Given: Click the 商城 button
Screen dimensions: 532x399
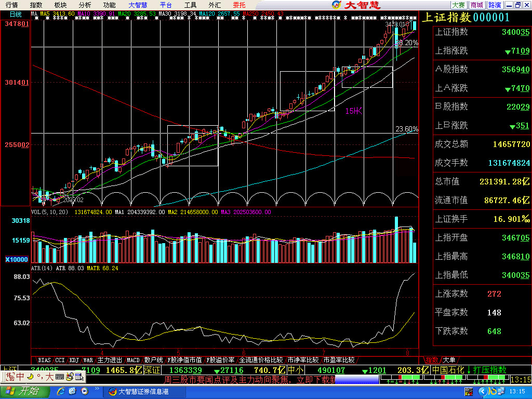Looking at the screenshot, I should [x=477, y=5].
